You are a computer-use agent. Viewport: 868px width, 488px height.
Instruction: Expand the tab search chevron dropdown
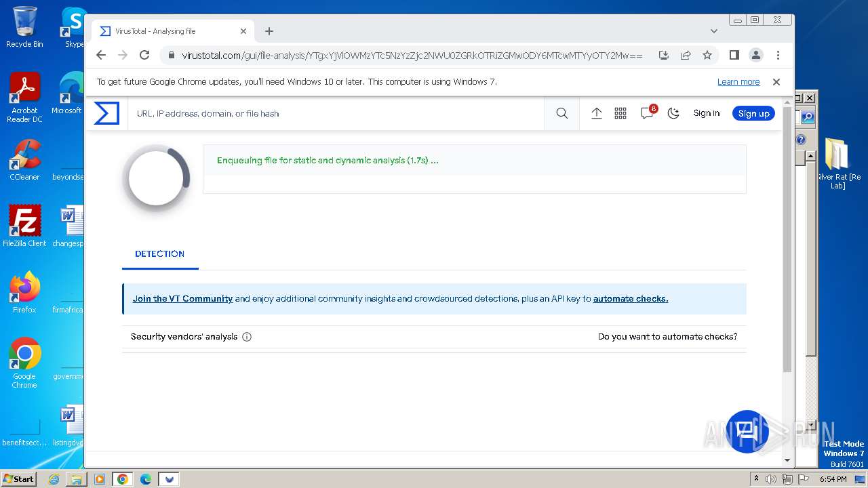click(x=713, y=31)
